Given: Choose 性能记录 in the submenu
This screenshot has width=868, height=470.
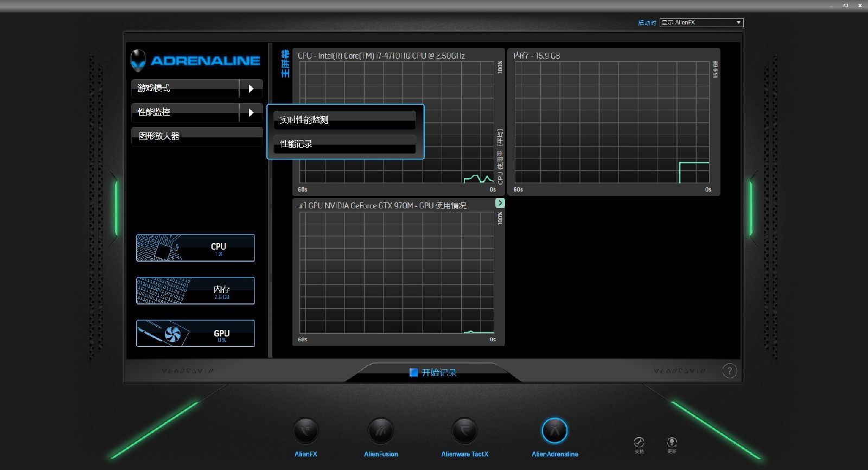Looking at the screenshot, I should click(x=344, y=144).
